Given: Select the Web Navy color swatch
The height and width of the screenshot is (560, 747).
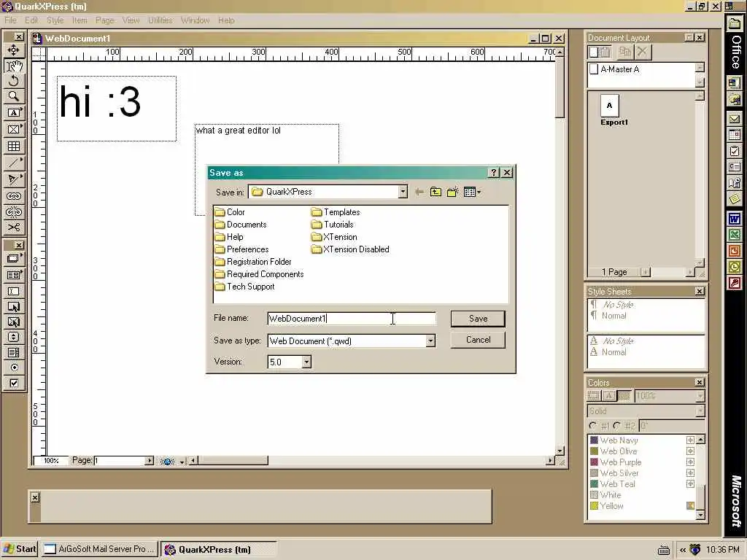Looking at the screenshot, I should [x=594, y=440].
